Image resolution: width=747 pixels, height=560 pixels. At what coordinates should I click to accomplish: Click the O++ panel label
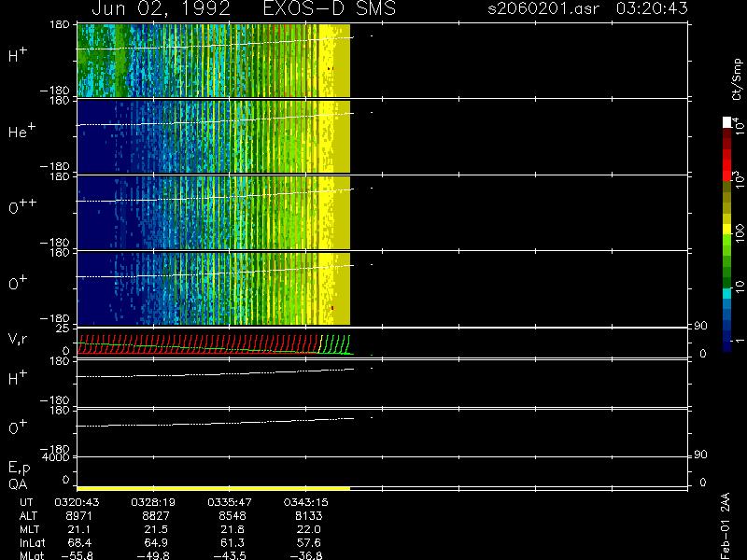click(22, 206)
